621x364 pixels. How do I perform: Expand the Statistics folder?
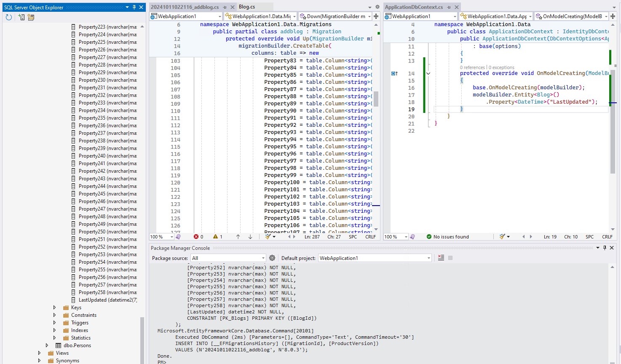[54, 338]
